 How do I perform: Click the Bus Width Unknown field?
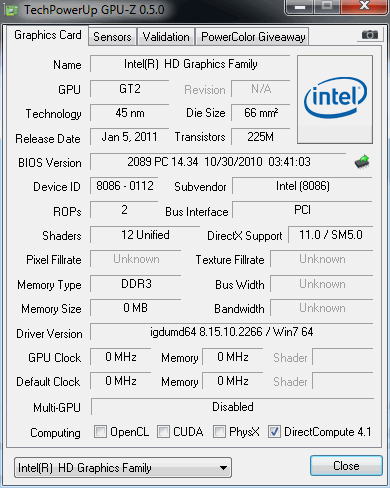[x=322, y=284]
